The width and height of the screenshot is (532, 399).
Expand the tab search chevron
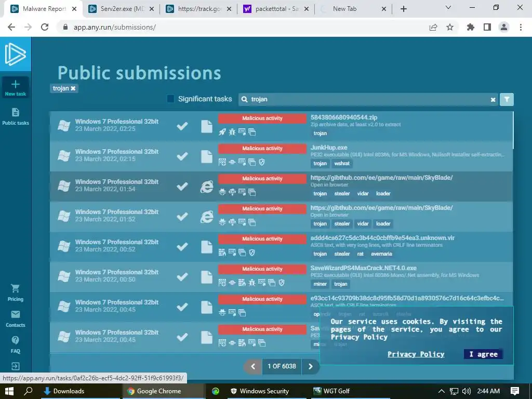[448, 7]
